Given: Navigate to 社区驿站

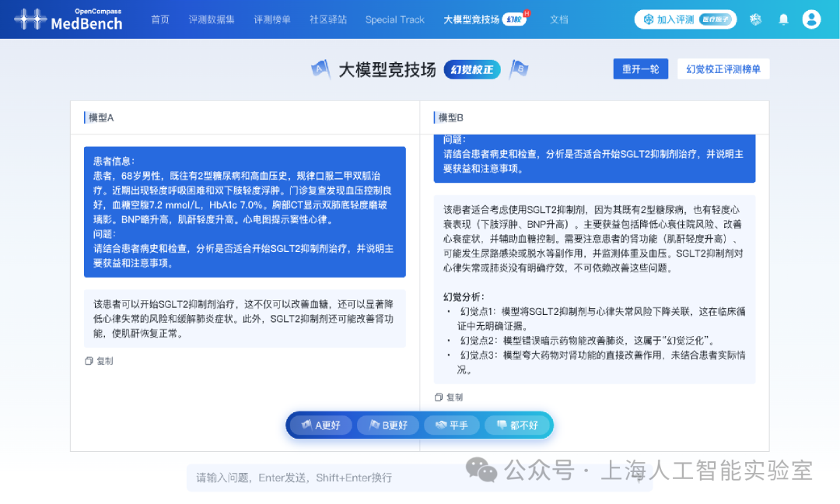Looking at the screenshot, I should [328, 19].
